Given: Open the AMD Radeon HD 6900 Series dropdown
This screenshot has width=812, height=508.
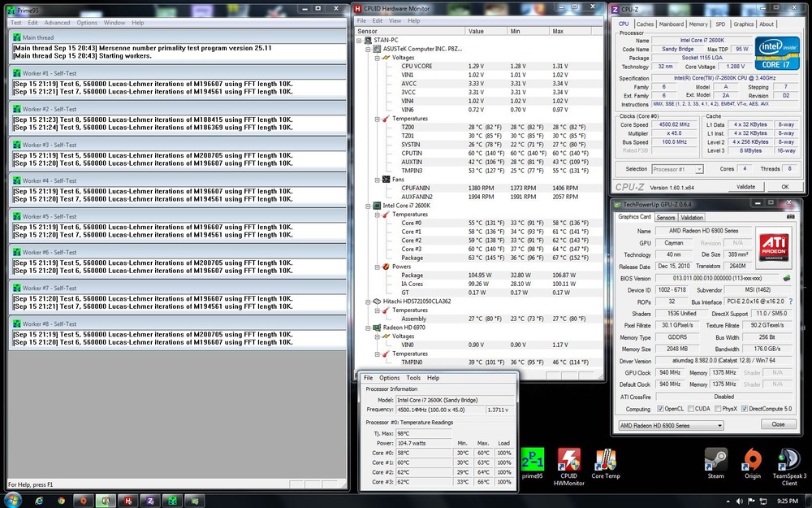Looking at the screenshot, I should pyautogui.click(x=669, y=424).
